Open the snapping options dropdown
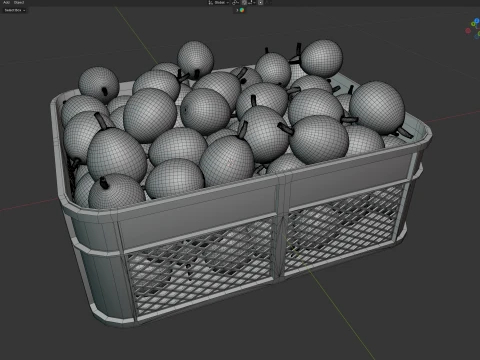Viewport: 480px width, 360px height. coord(252,3)
